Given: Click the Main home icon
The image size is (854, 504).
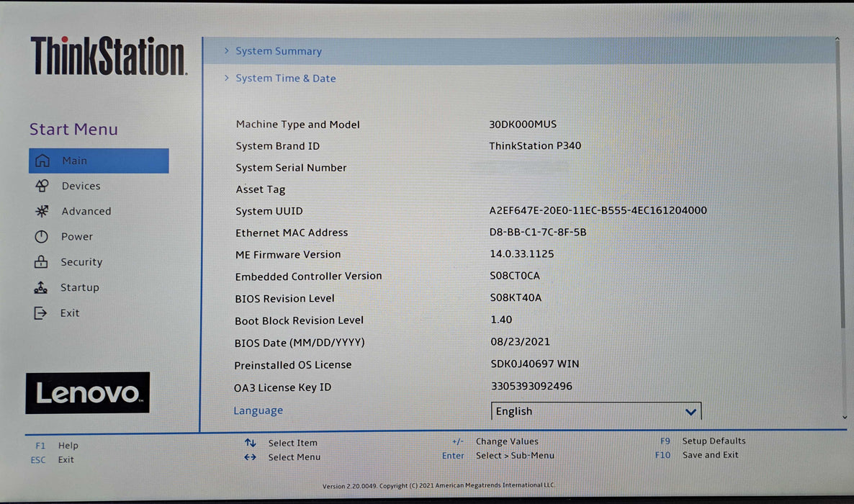Looking at the screenshot, I should pyautogui.click(x=42, y=161).
